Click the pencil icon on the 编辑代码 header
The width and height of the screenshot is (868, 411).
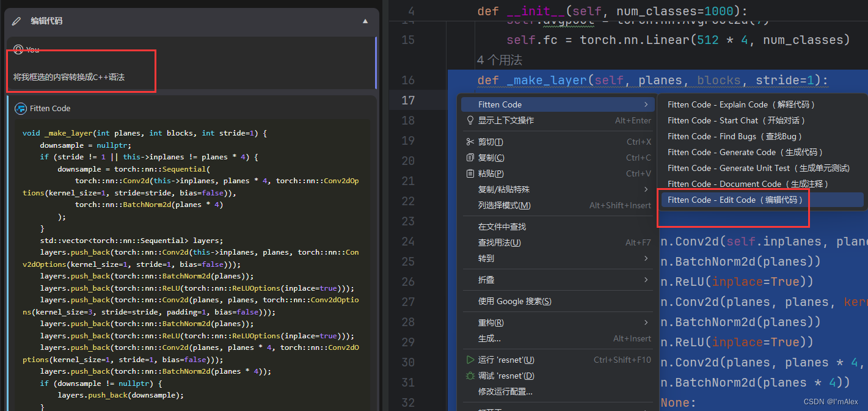pyautogui.click(x=16, y=20)
